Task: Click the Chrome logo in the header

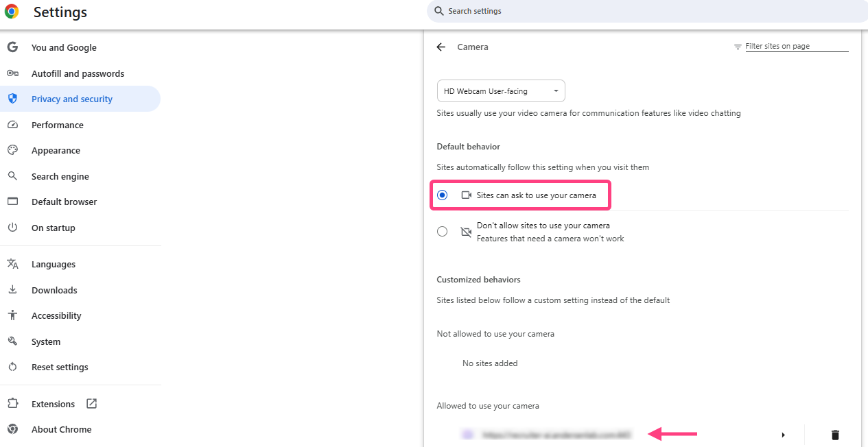Action: (x=12, y=12)
